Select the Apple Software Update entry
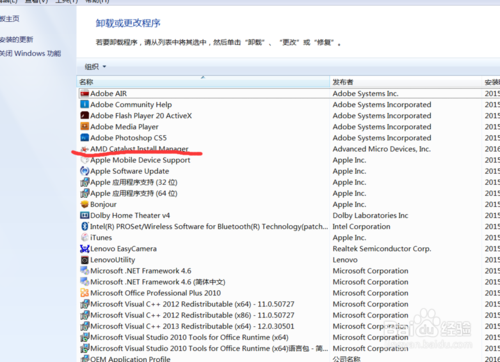The width and height of the screenshot is (500, 362). pyautogui.click(x=130, y=171)
